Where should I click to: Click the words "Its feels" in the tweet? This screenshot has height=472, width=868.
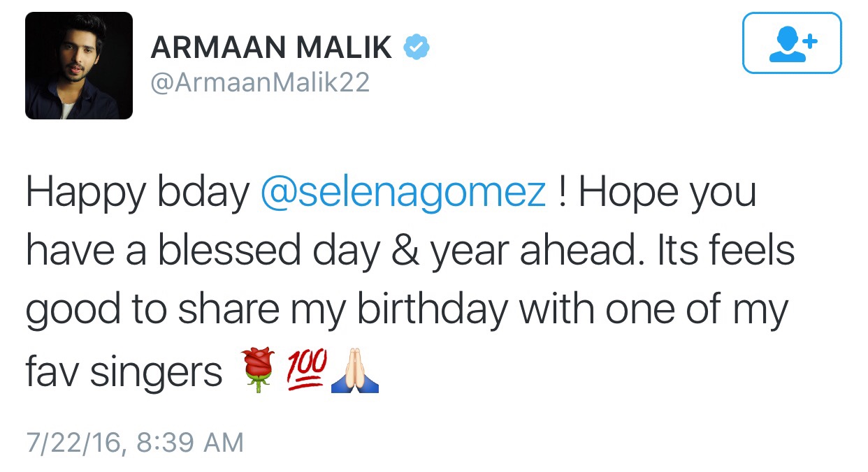click(x=725, y=251)
